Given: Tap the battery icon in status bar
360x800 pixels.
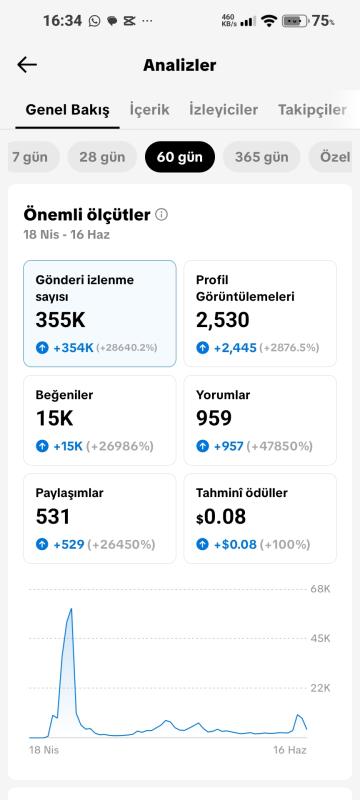Looking at the screenshot, I should (295, 21).
